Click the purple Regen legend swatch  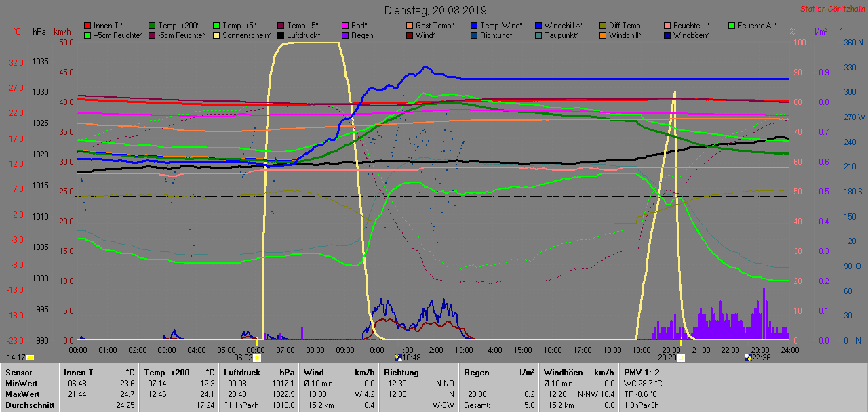[345, 35]
